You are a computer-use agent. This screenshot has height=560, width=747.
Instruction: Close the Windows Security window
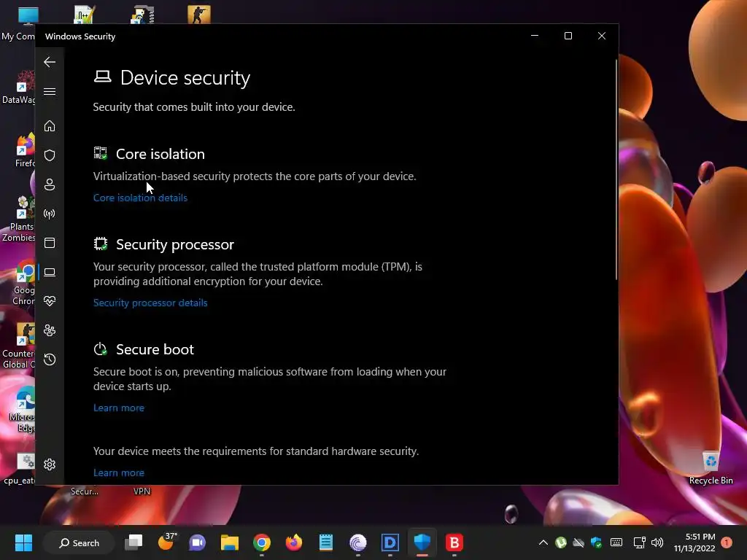pos(602,36)
